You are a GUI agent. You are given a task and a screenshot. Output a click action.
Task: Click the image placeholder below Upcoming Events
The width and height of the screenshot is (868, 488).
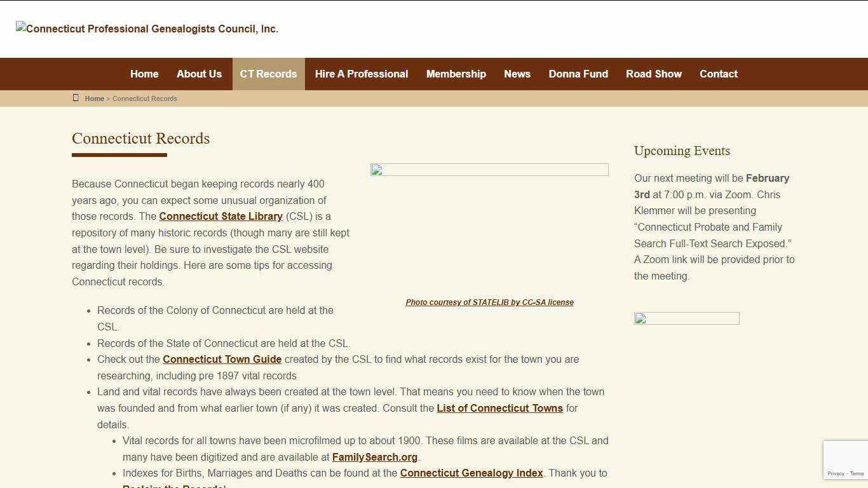click(x=686, y=318)
